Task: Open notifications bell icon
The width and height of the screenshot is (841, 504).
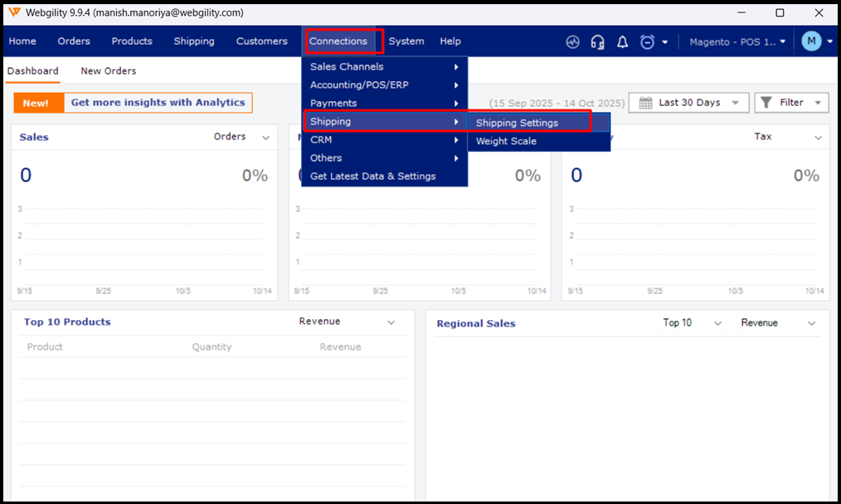Action: click(x=622, y=42)
